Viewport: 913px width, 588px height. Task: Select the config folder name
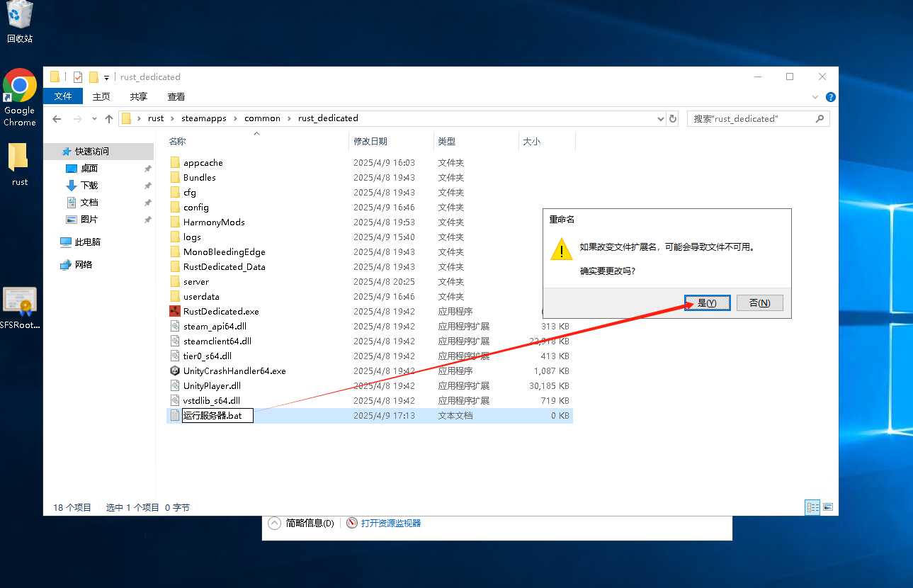(x=196, y=207)
